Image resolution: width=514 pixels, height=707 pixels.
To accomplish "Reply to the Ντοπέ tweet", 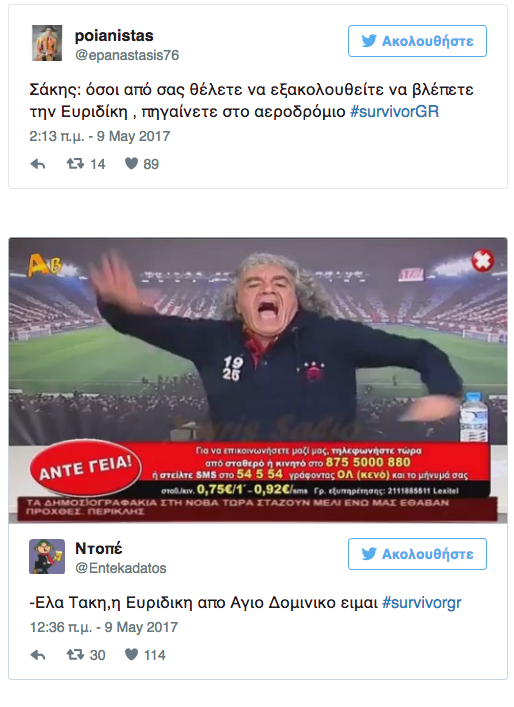I will [38, 655].
